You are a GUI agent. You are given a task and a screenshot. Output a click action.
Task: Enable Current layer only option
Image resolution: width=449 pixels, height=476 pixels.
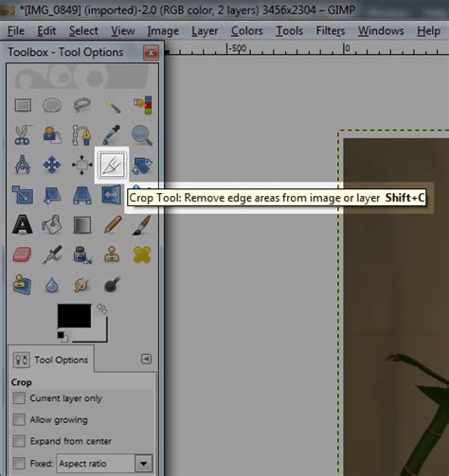point(19,398)
